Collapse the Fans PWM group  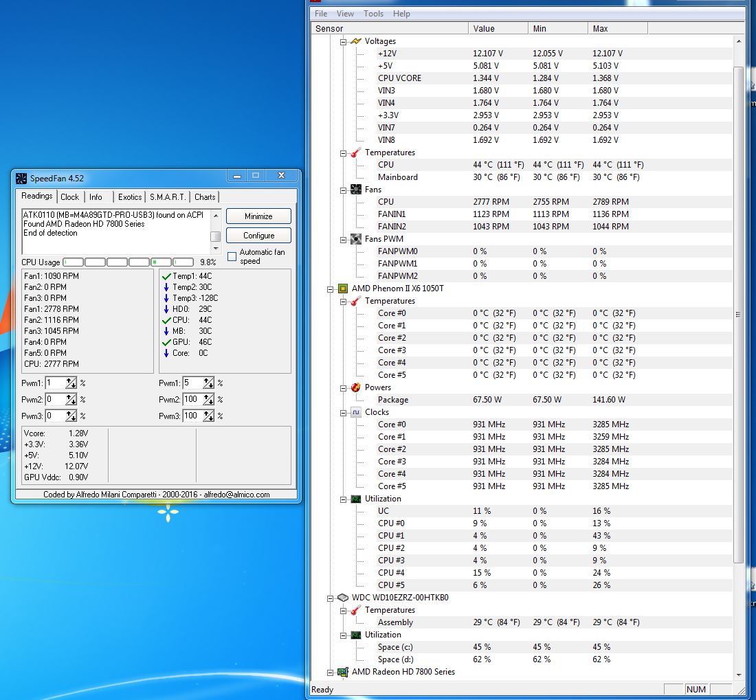click(x=343, y=240)
